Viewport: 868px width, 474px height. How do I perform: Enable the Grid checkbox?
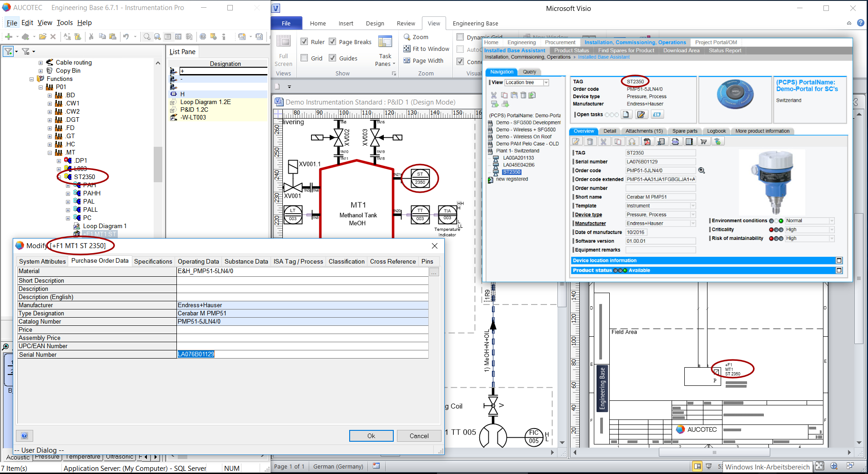(305, 58)
